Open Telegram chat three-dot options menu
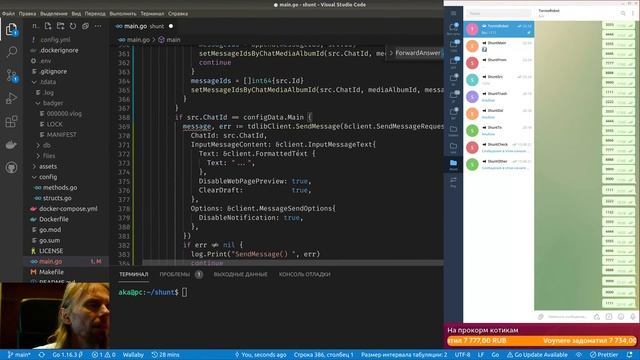The width and height of the screenshot is (640, 360). pos(633,13)
